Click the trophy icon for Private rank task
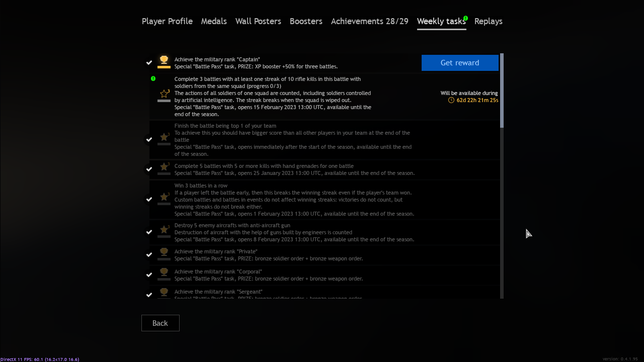This screenshot has height=362, width=644. pyautogui.click(x=164, y=252)
